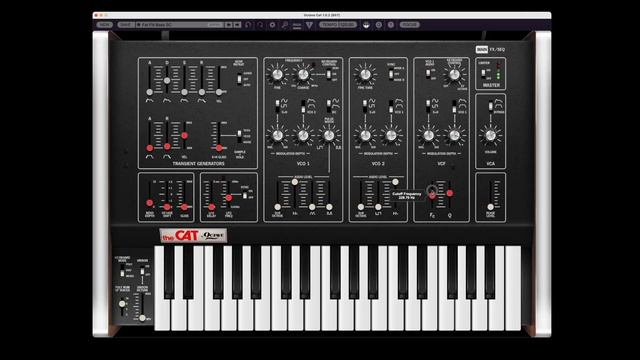This screenshot has width=640, height=360.
Task: Click the VCO 2 left modulation depth knob
Action: pos(365,136)
